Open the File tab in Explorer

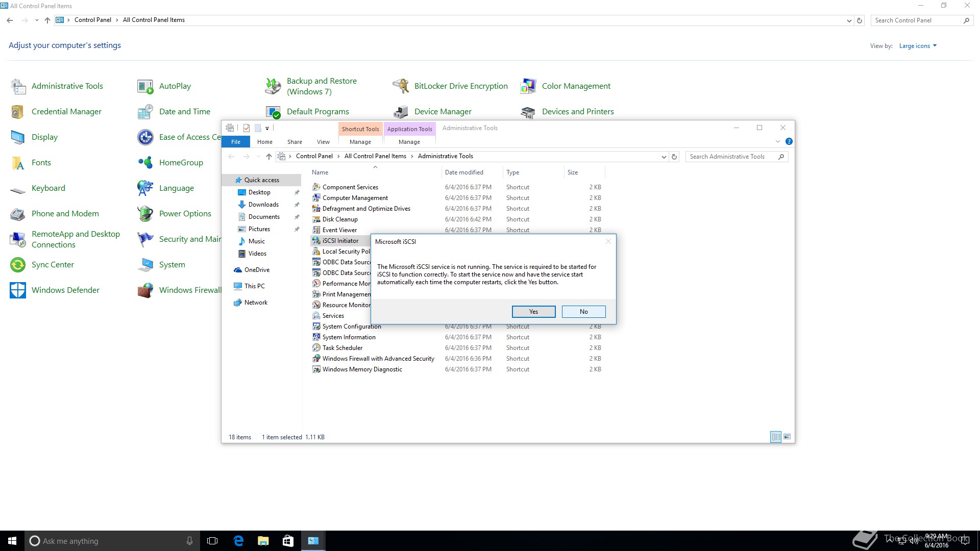[235, 142]
